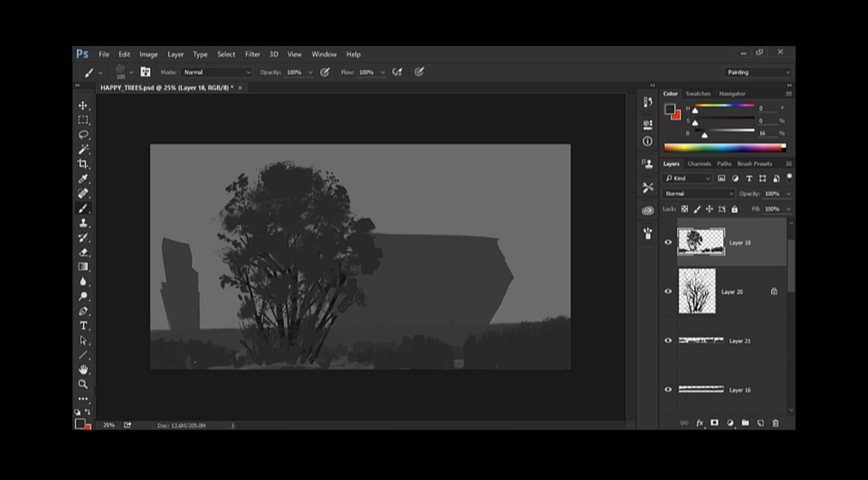Select the Lasso tool
Screen dimensions: 868x480
(x=83, y=135)
